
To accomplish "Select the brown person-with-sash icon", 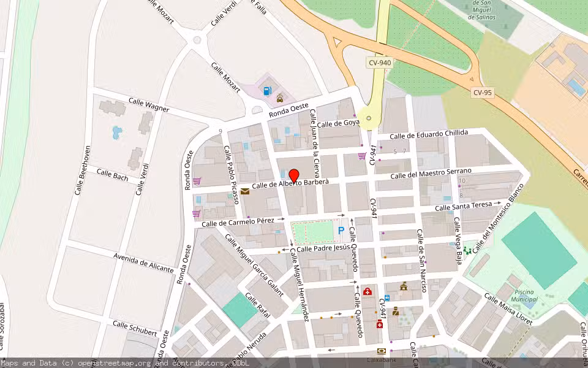I will 395,312.
